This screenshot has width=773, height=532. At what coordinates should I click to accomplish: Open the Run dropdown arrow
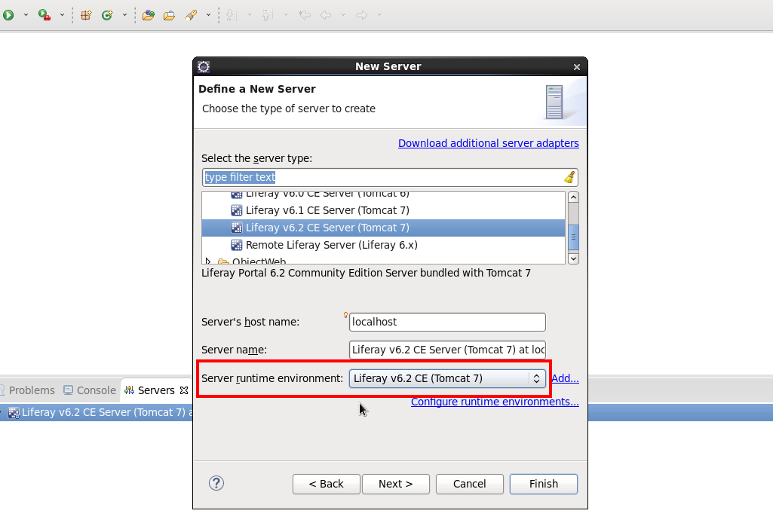26,15
